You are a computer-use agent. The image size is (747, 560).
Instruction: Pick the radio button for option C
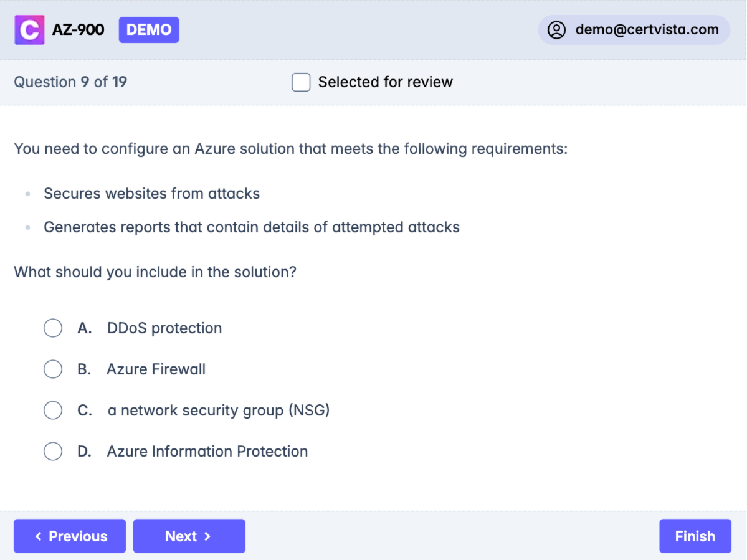[x=53, y=411]
